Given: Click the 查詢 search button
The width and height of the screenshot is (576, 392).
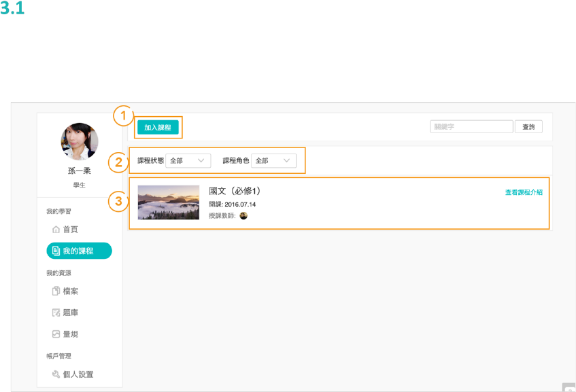Looking at the screenshot, I should coord(528,127).
